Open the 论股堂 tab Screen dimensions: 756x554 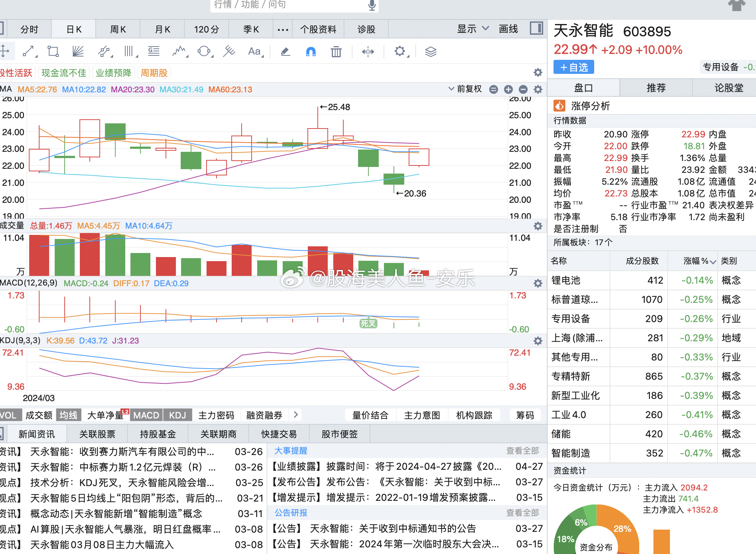coord(728,88)
